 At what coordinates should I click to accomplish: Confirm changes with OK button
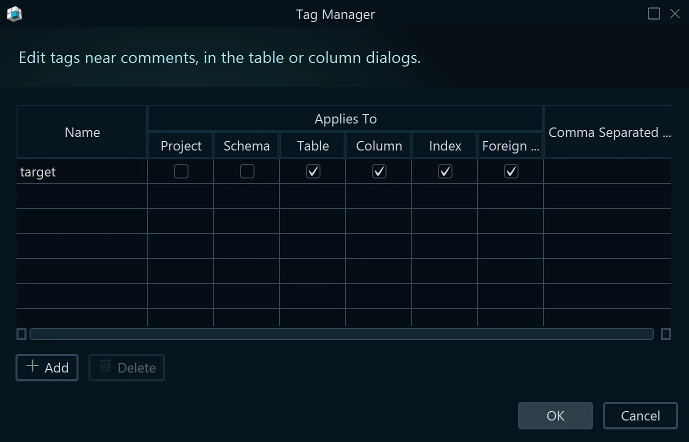[x=555, y=416]
